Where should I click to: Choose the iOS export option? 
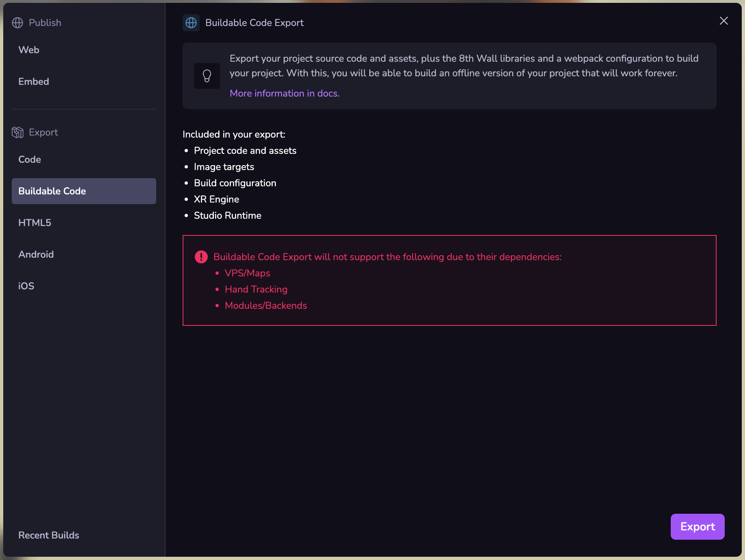(x=26, y=286)
